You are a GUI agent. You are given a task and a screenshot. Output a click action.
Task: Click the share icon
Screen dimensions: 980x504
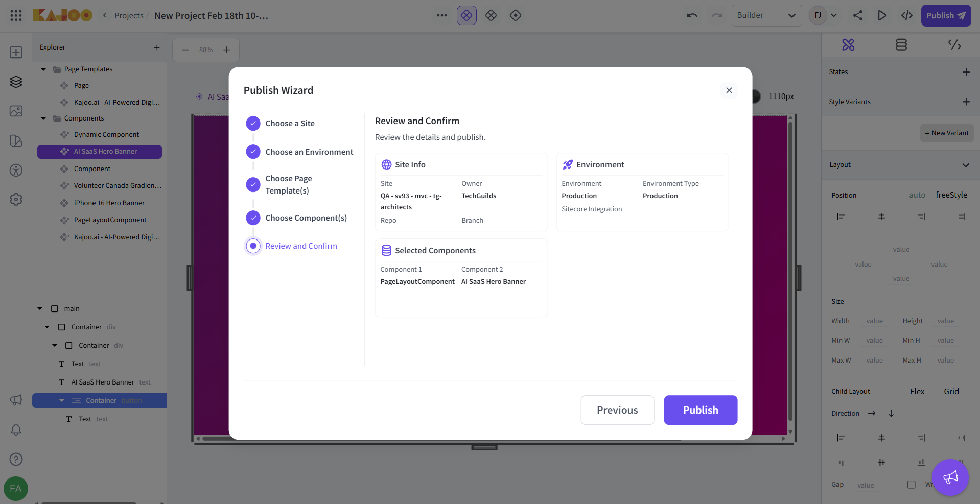coord(858,15)
